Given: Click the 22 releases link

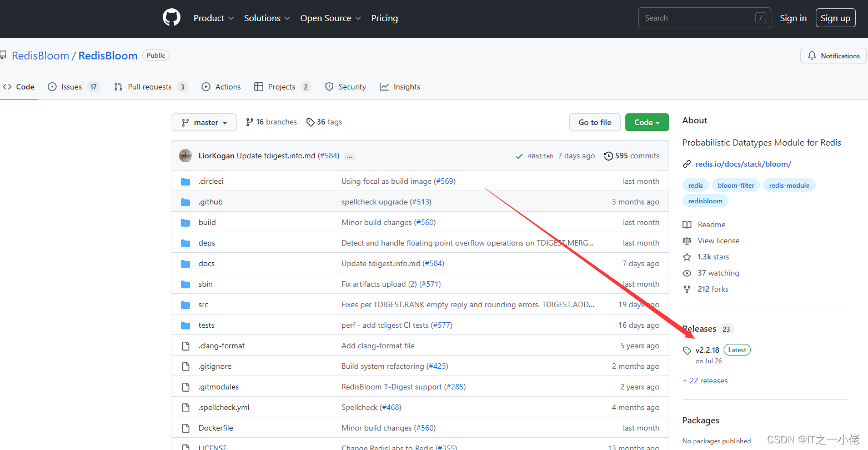Looking at the screenshot, I should (705, 381).
